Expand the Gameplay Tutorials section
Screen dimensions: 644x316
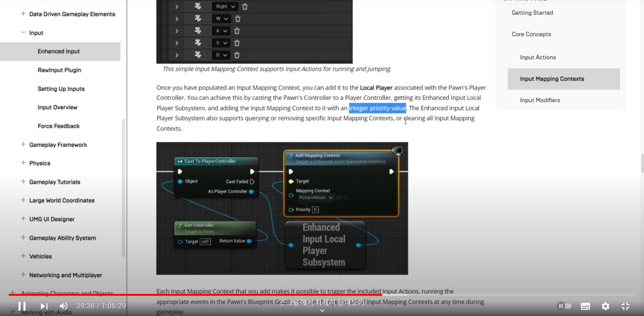click(23, 182)
